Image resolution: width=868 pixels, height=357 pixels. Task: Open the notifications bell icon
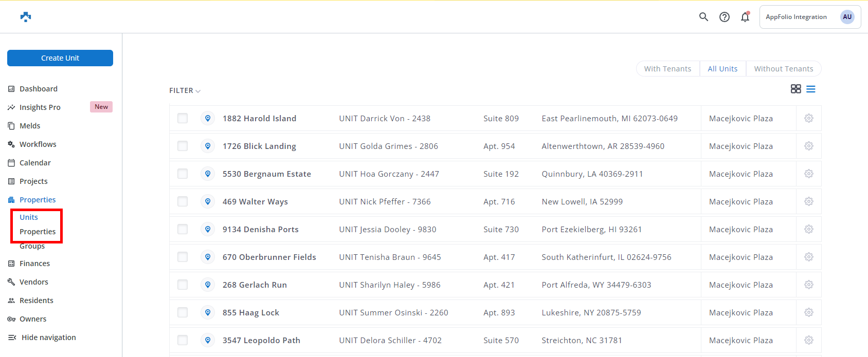click(x=745, y=17)
